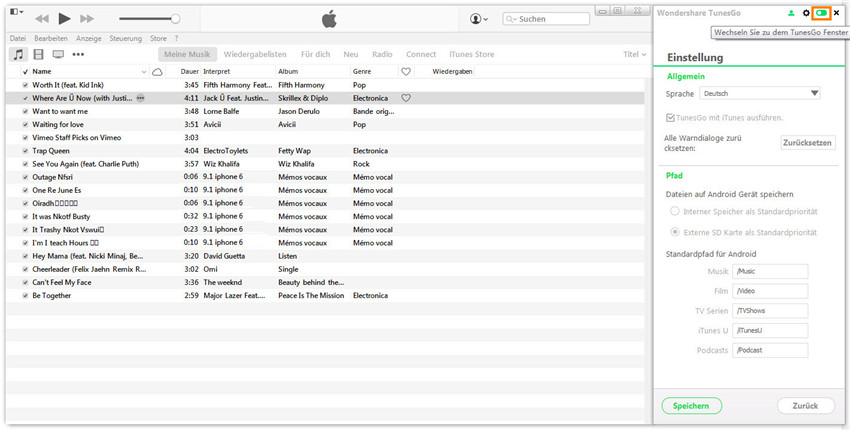
Task: Open the ellipsis on Where Are Ü Now
Action: [x=140, y=98]
